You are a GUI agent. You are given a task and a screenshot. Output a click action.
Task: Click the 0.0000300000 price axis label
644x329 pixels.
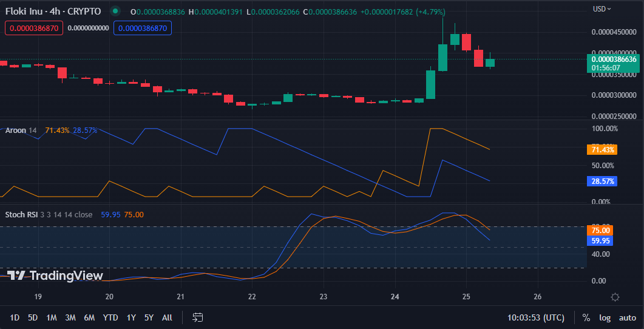click(614, 95)
